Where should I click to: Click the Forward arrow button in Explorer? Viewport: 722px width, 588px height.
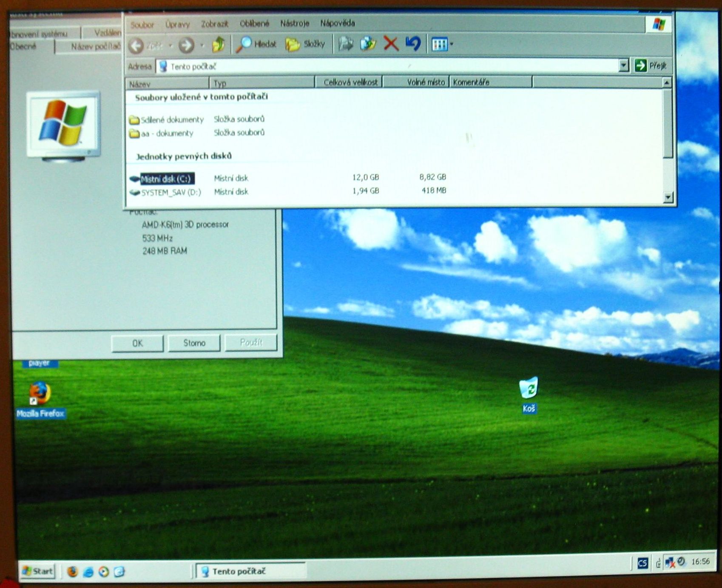tap(186, 45)
